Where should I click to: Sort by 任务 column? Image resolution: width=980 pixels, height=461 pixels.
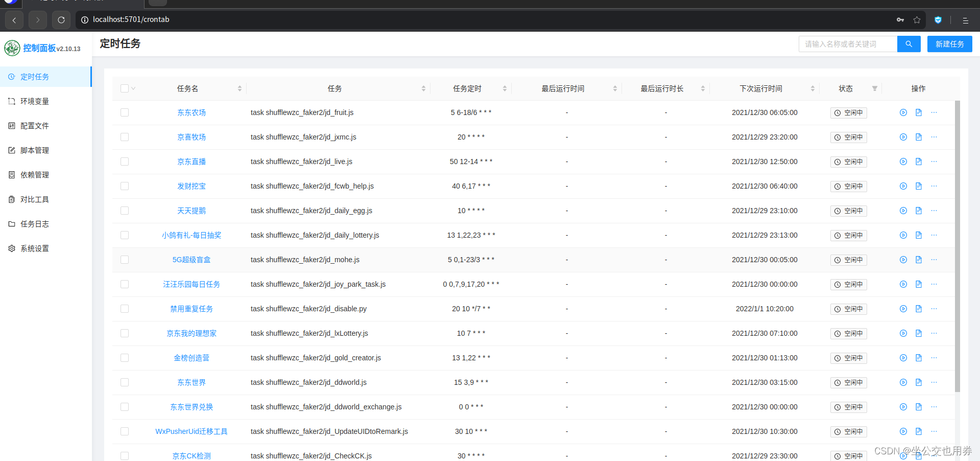click(423, 88)
